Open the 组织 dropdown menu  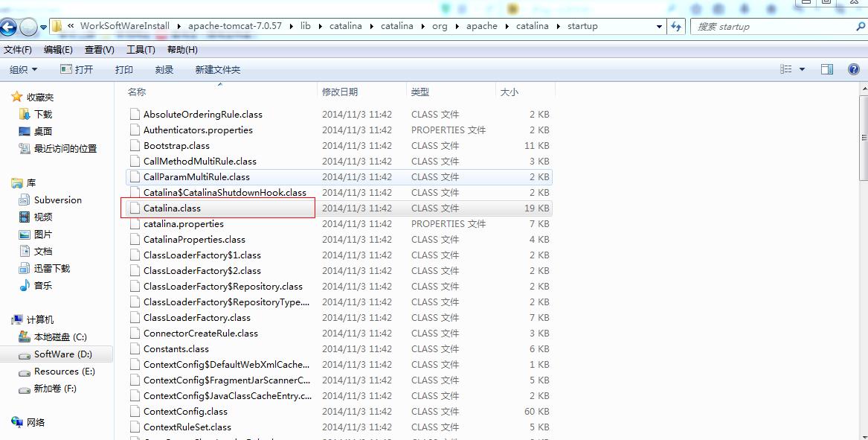[x=23, y=69]
